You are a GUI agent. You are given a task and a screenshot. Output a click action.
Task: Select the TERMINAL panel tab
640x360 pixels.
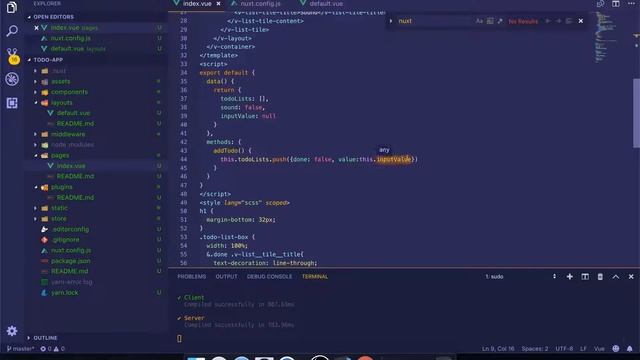[x=315, y=276]
